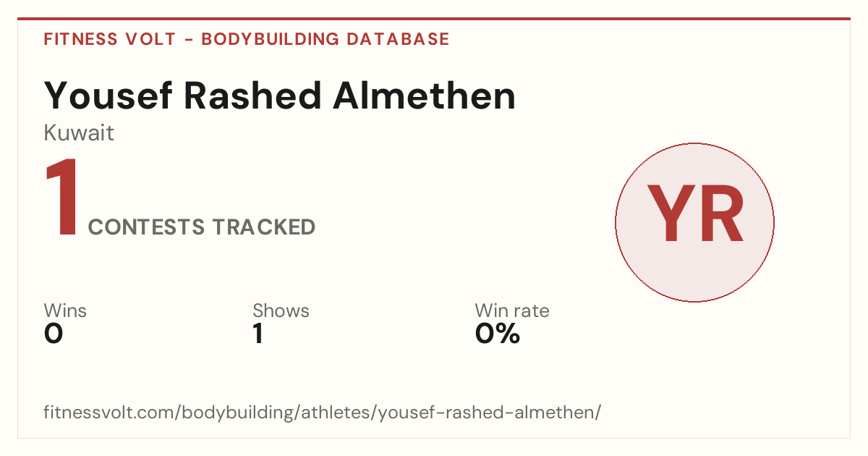Screen dimensions: 868x456
Task: Click the word Bodybuilding in header
Action: [270, 39]
